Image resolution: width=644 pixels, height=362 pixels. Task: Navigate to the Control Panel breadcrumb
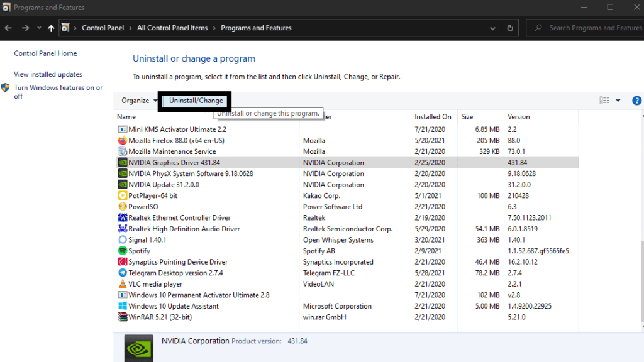click(x=103, y=28)
